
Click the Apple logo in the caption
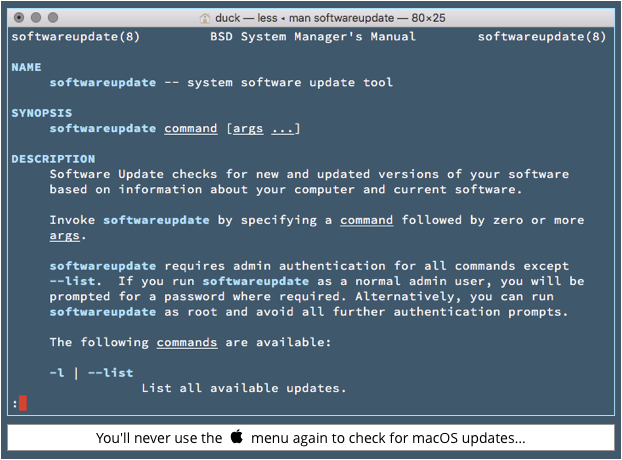coord(237,437)
